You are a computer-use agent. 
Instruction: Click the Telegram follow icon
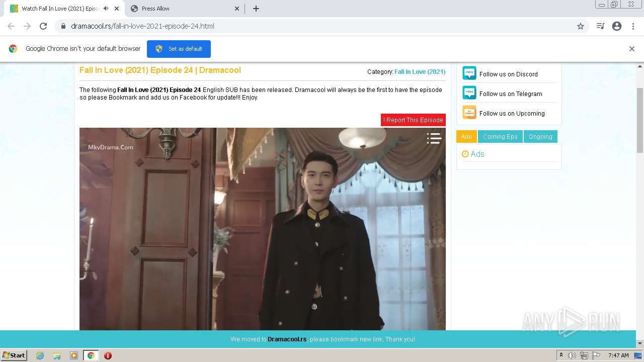coord(469,93)
